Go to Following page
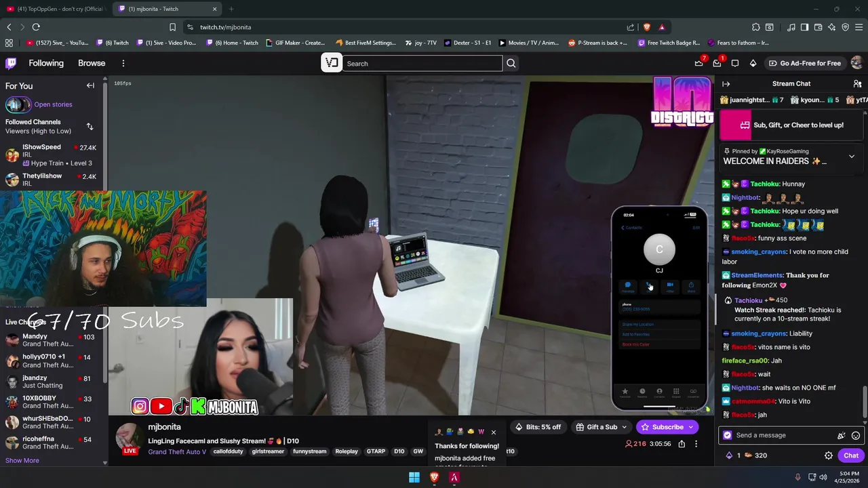 click(x=46, y=63)
